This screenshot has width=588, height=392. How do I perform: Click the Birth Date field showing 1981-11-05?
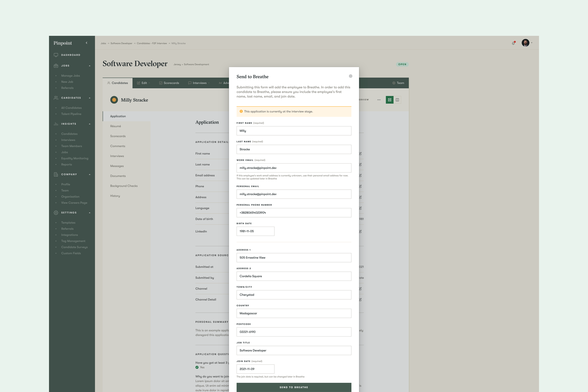click(255, 231)
